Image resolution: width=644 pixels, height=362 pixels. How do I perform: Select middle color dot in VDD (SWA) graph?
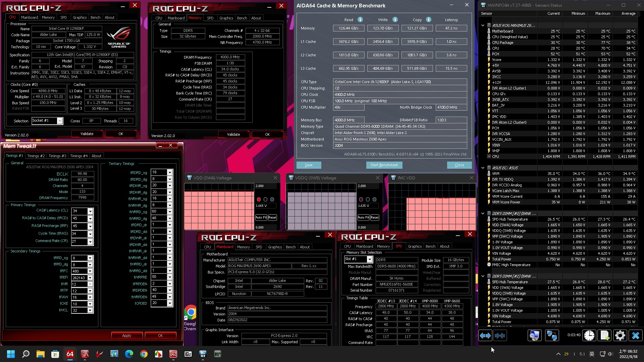tap(265, 199)
